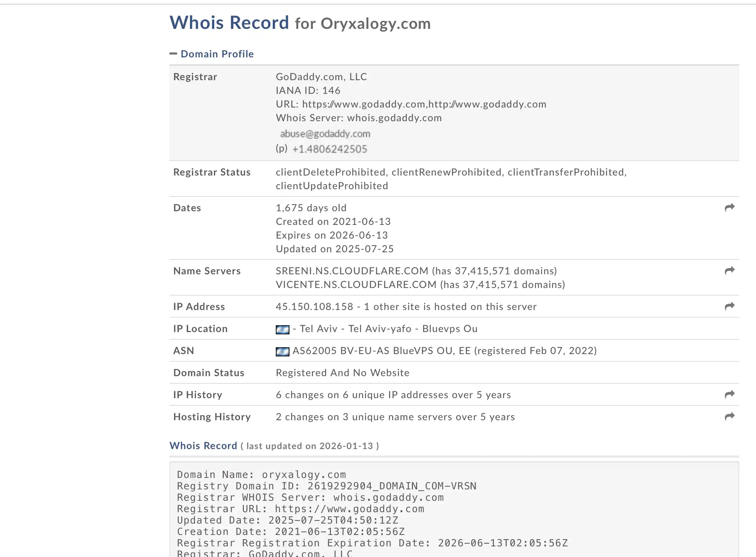The height and width of the screenshot is (557, 756).
Task: Click the AS62005 ASN text
Action: click(315, 351)
